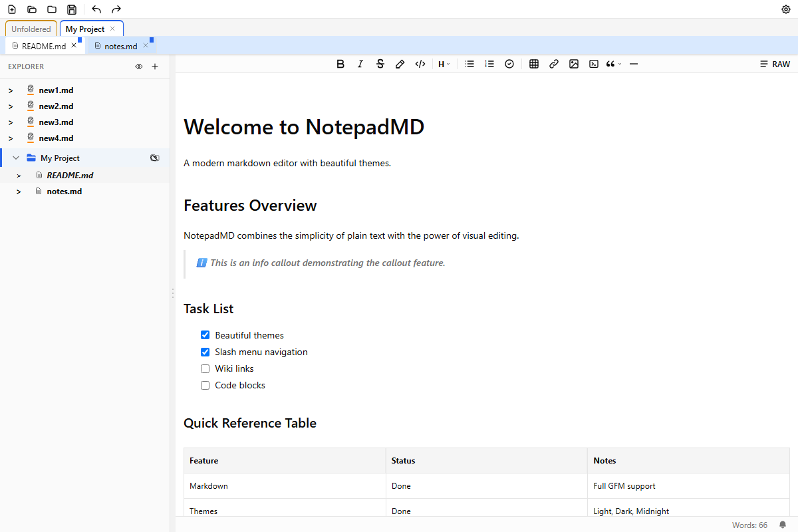Viewport: 798px width, 532px height.
Task: Select the highlighter pen tool
Action: click(400, 63)
